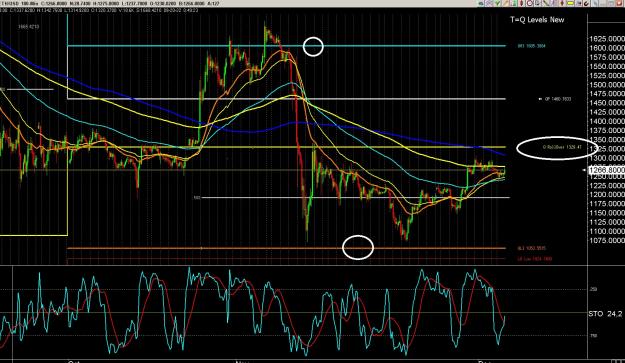625x363 pixels.
Task: Click the 1175.0000 price axis label
Action: point(606,204)
